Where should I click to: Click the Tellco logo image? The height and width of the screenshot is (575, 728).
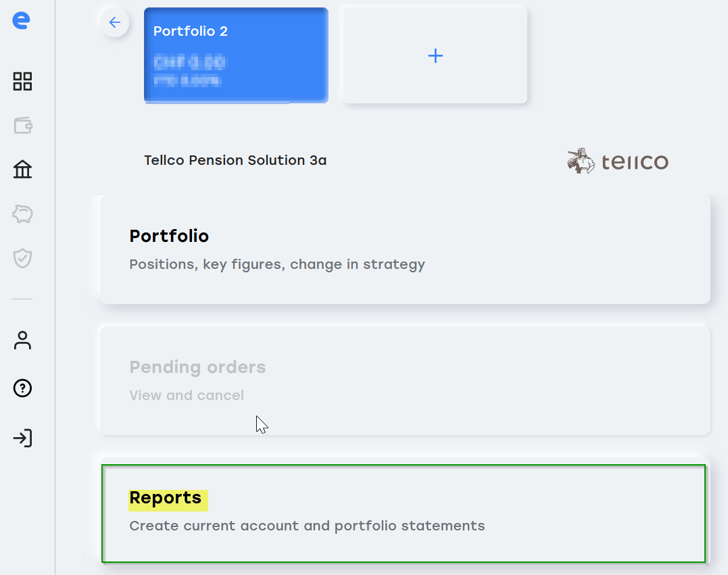(618, 161)
